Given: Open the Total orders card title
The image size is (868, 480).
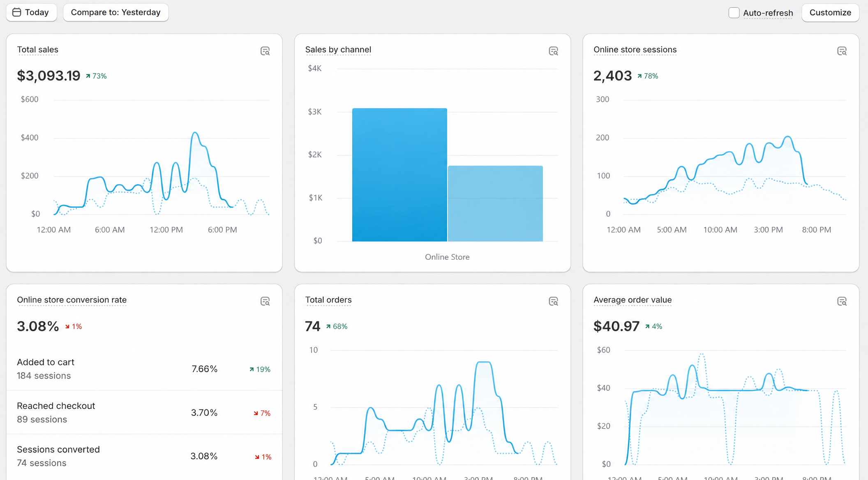Looking at the screenshot, I should (x=328, y=300).
